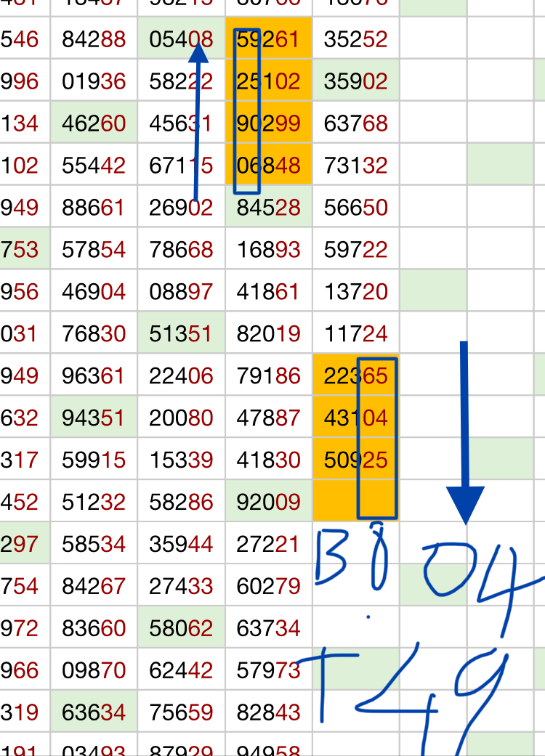The width and height of the screenshot is (545, 756).
Task: Select cell with value 01936
Action: point(94,80)
